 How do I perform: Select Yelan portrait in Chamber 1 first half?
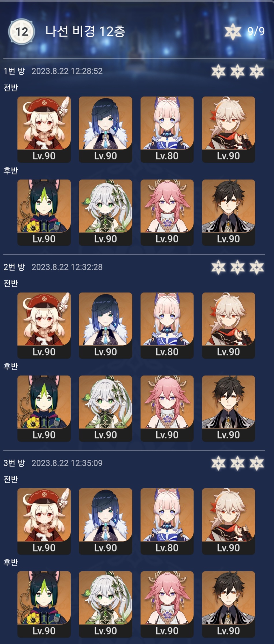[x=105, y=129]
